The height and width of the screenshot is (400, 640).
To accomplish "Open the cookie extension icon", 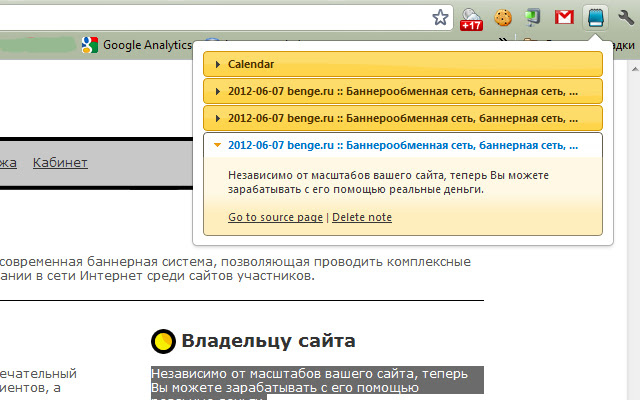I will coord(502,18).
